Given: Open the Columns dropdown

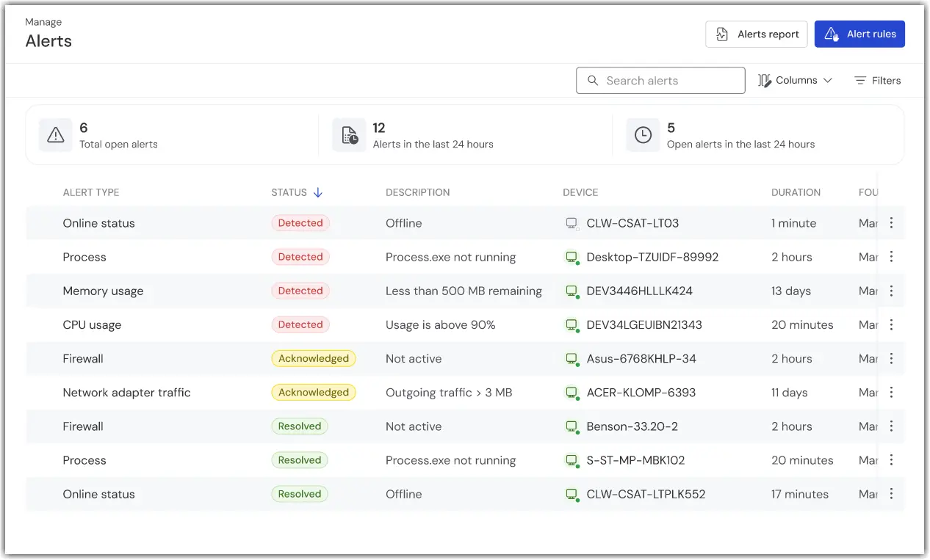Looking at the screenshot, I should (x=795, y=81).
